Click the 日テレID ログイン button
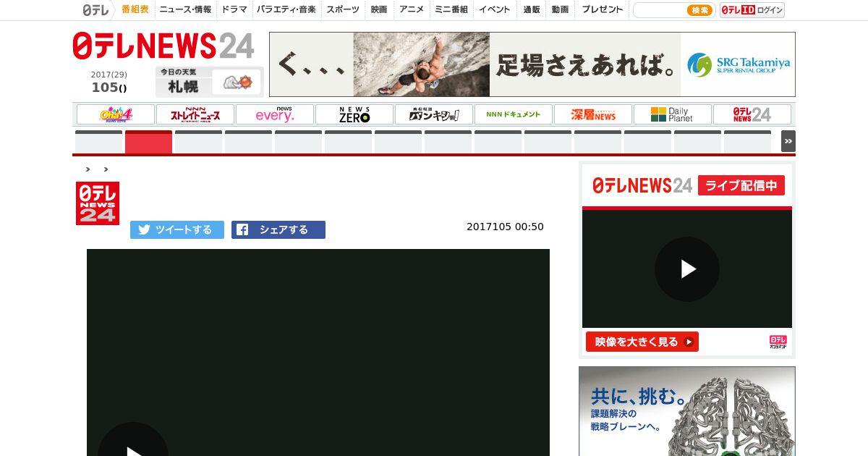The image size is (868, 456). [x=752, y=10]
